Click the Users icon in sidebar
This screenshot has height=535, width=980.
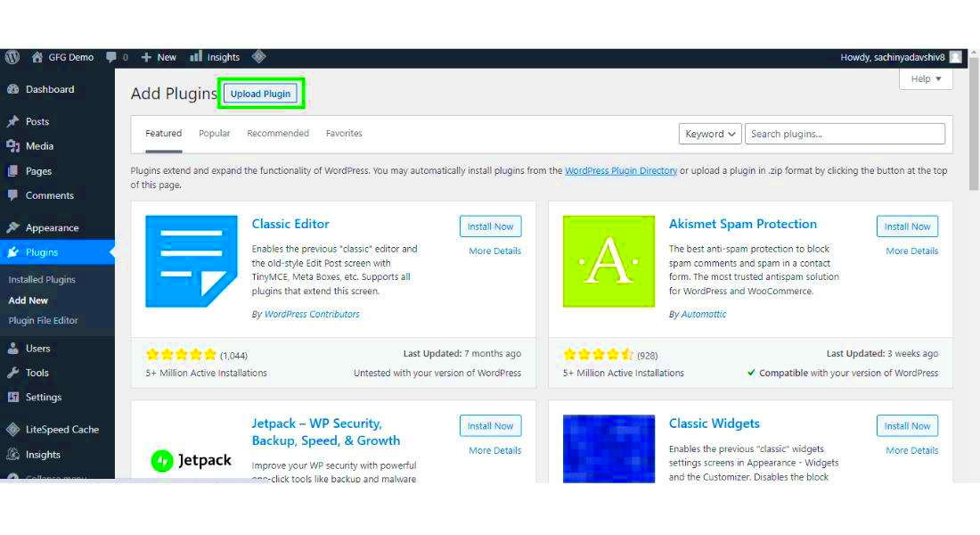tap(13, 349)
